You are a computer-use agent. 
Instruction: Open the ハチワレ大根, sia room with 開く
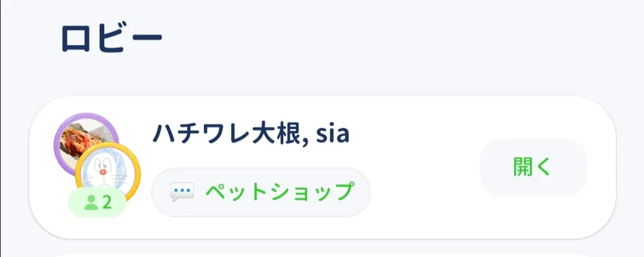pyautogui.click(x=533, y=167)
